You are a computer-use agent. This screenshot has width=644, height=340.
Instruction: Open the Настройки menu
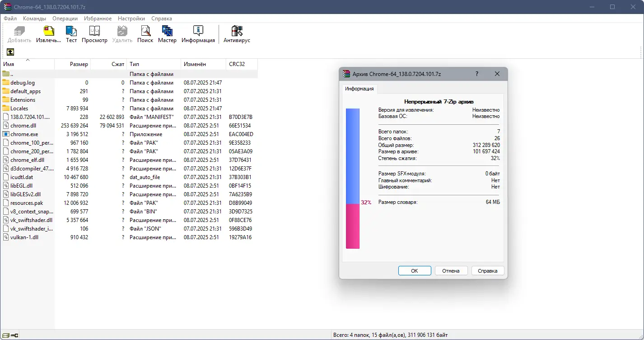(131, 19)
